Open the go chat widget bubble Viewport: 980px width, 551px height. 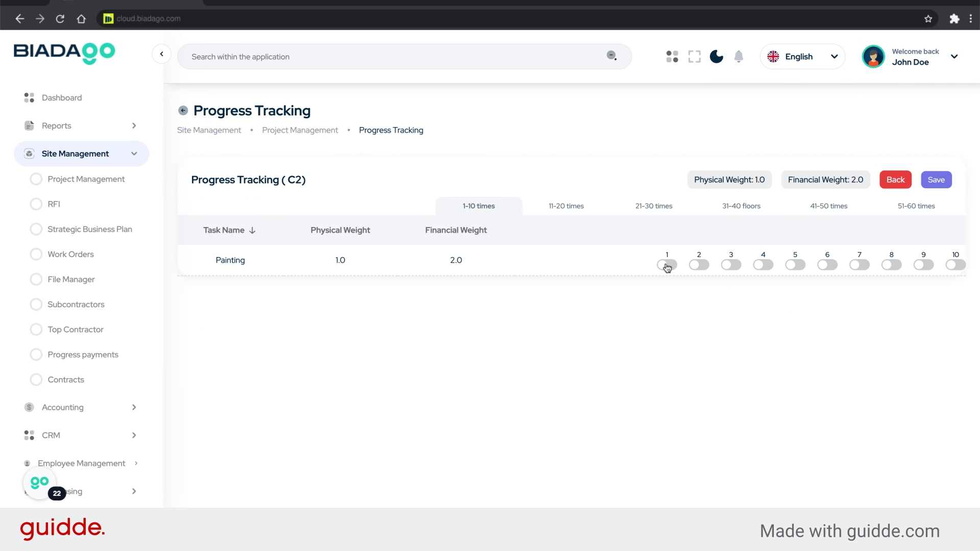[40, 482]
